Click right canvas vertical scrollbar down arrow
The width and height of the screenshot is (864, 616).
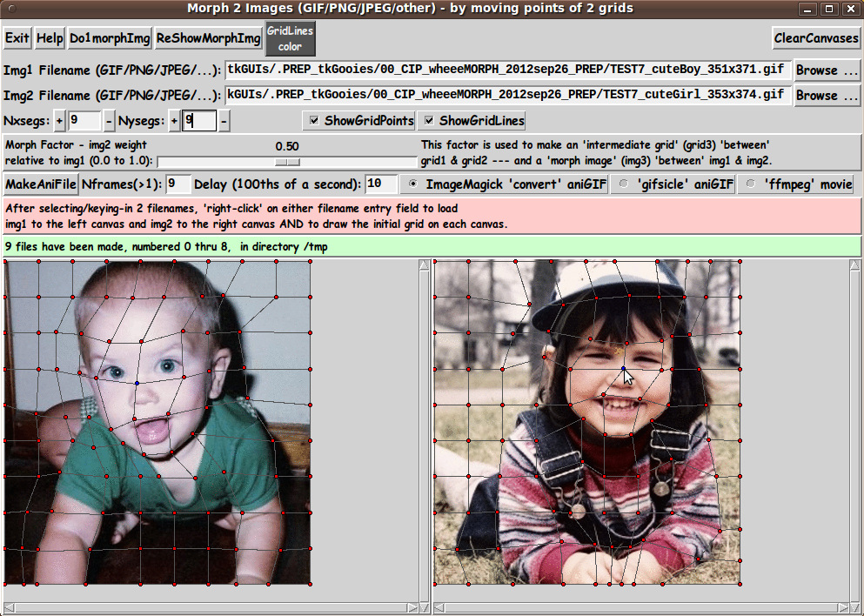[854, 608]
